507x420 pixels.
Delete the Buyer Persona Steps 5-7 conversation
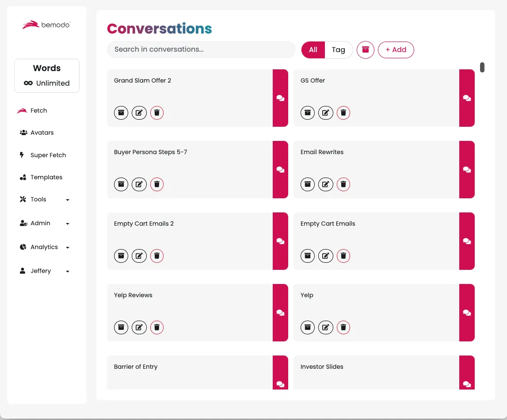pyautogui.click(x=156, y=184)
